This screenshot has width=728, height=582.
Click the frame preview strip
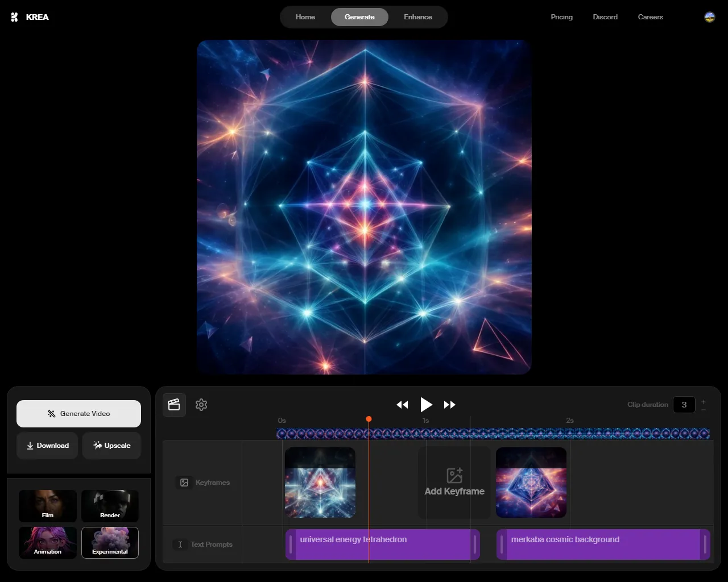point(493,434)
